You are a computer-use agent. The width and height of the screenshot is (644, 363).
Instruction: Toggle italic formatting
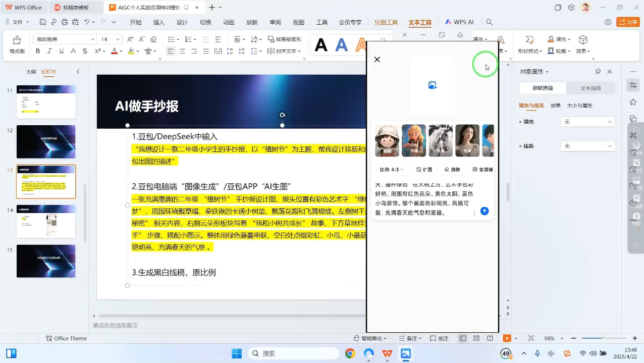[x=49, y=51]
